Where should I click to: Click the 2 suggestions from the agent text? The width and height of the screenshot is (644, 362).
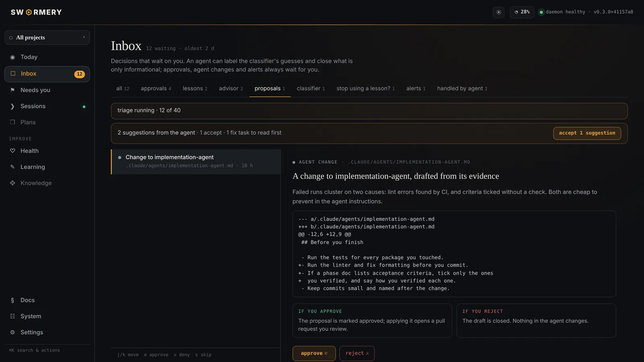coord(156,133)
